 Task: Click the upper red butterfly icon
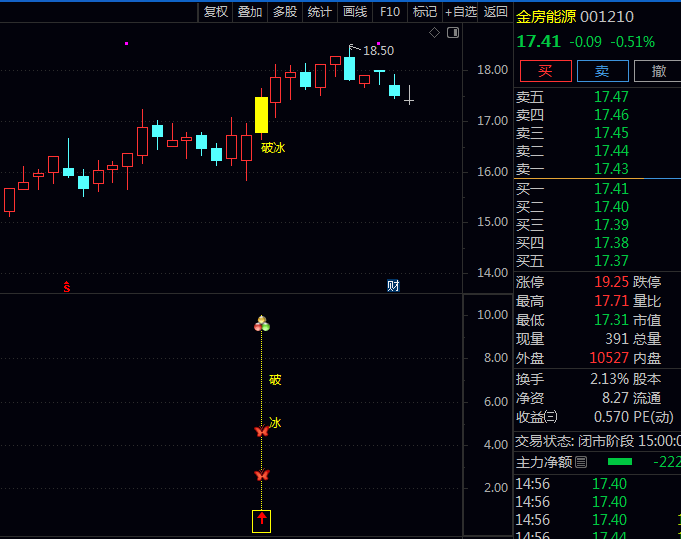(261, 431)
